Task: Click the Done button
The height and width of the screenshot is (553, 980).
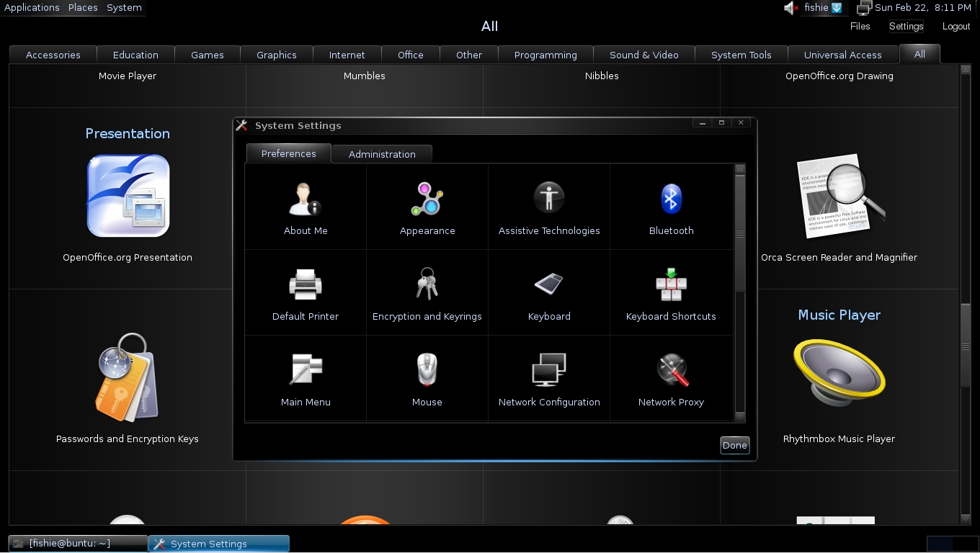Action: click(x=734, y=445)
